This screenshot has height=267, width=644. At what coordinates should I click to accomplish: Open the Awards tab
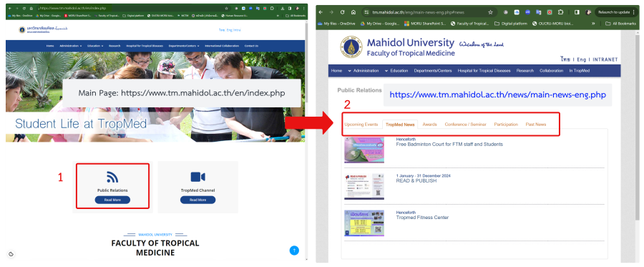[x=429, y=125]
